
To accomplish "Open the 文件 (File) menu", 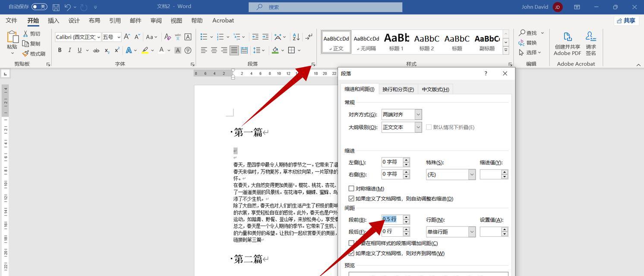I will 11,21.
